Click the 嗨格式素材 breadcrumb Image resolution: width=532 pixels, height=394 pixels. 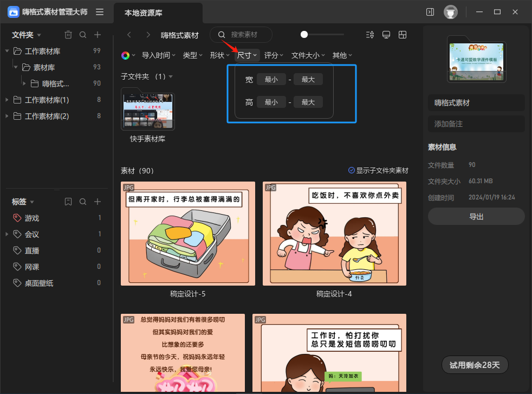pyautogui.click(x=179, y=35)
